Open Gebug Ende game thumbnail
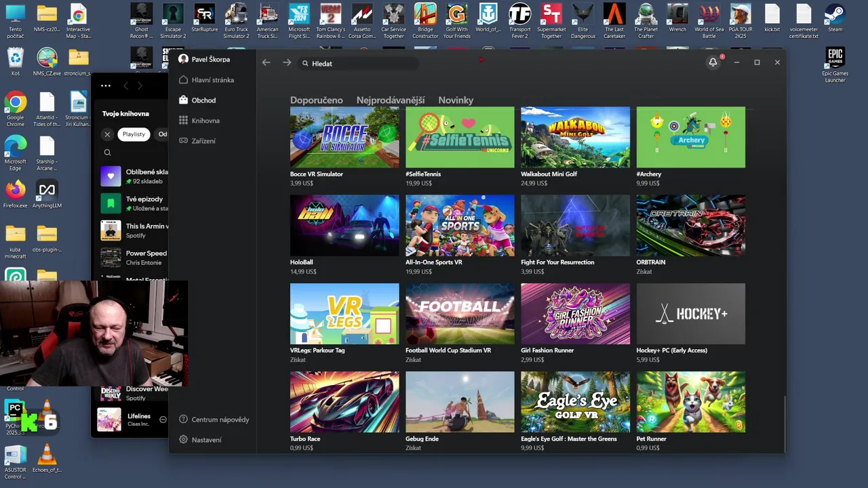The width and height of the screenshot is (868, 488). 460,402
